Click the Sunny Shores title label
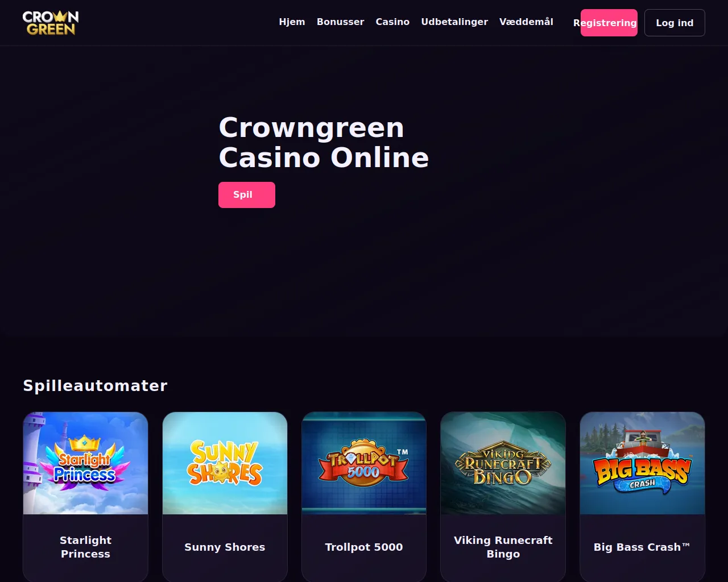Image resolution: width=728 pixels, height=582 pixels. (x=225, y=547)
